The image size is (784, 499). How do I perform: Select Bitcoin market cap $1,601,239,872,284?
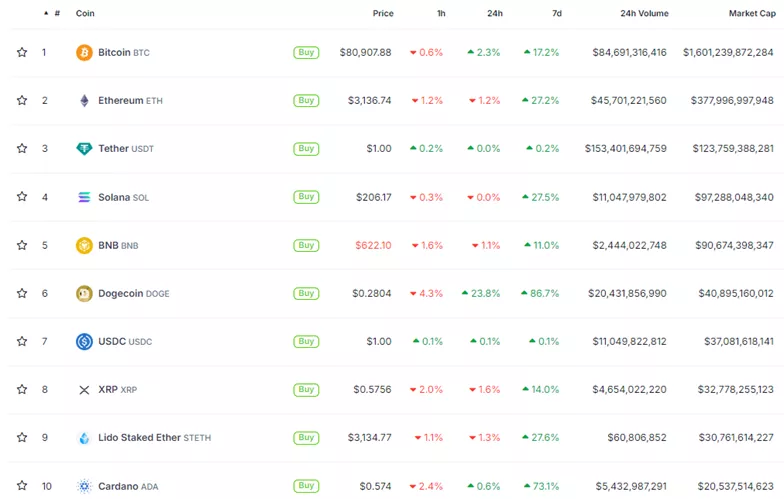[x=728, y=52]
